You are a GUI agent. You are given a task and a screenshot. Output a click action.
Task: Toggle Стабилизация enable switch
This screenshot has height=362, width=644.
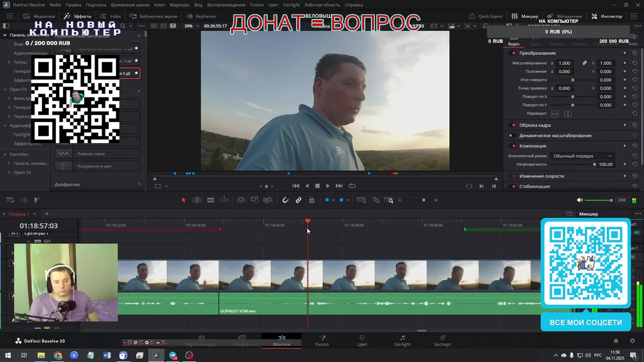pos(513,187)
